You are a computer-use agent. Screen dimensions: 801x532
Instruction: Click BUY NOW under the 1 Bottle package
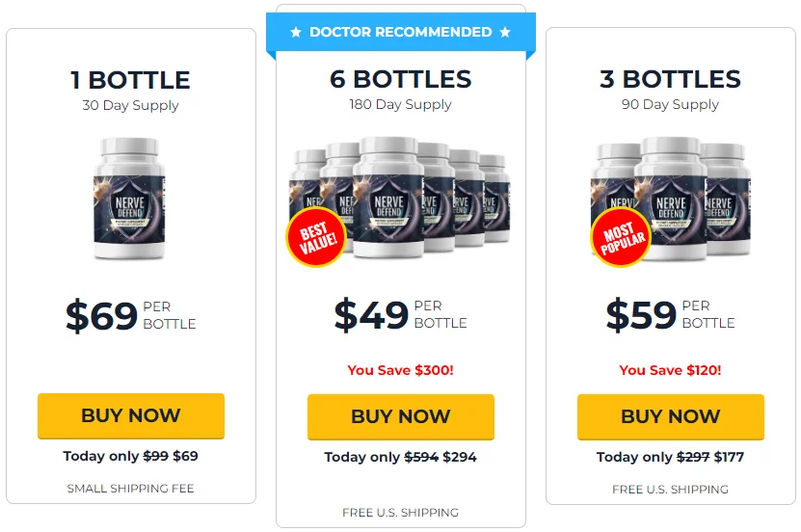(131, 415)
